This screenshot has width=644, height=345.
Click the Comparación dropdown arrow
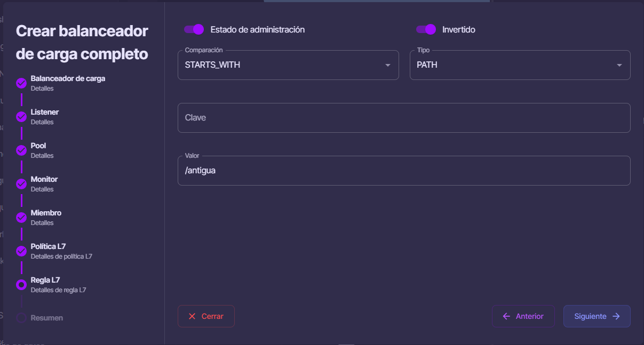388,65
